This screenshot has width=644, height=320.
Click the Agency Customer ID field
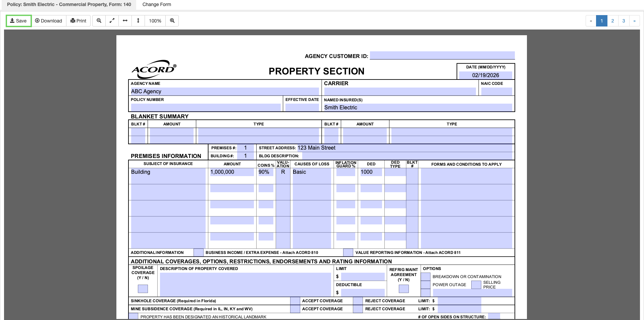click(x=442, y=55)
